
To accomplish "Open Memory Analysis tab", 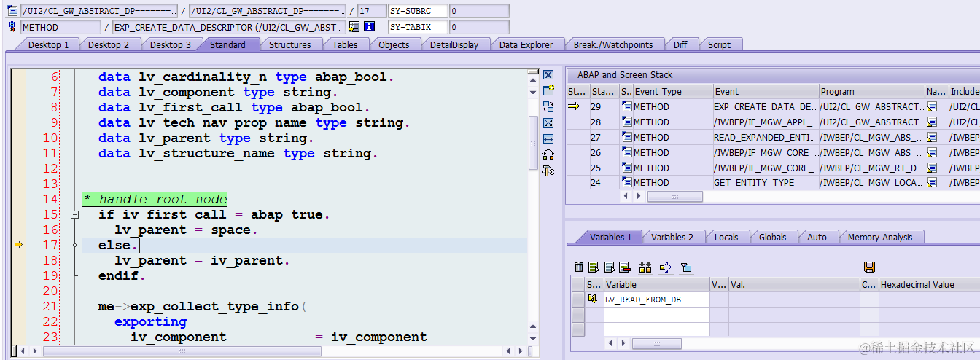I will tap(879, 237).
